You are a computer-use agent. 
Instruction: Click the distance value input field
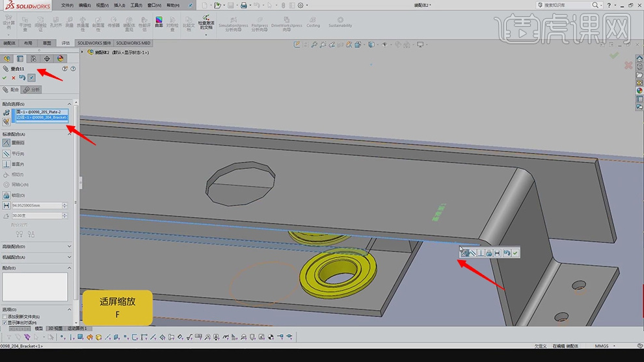point(36,205)
